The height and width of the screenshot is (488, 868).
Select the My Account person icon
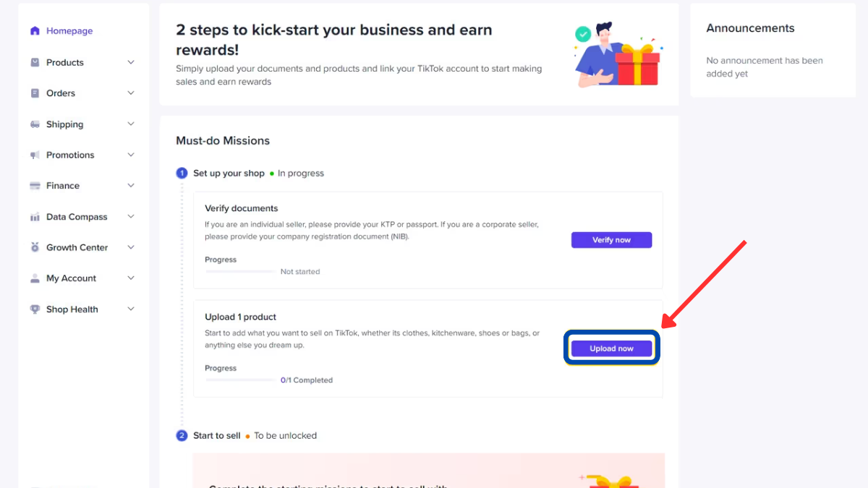point(35,278)
